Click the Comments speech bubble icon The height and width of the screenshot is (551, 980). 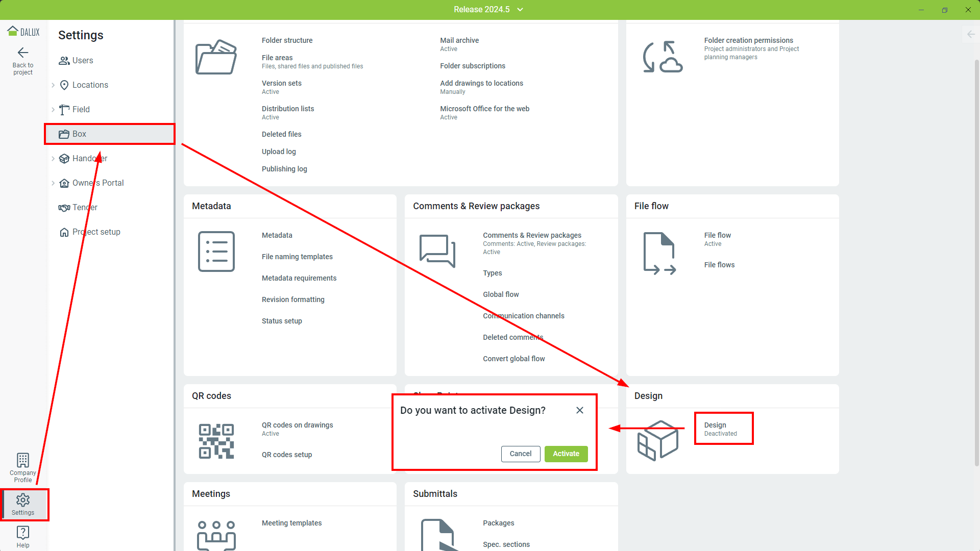437,251
